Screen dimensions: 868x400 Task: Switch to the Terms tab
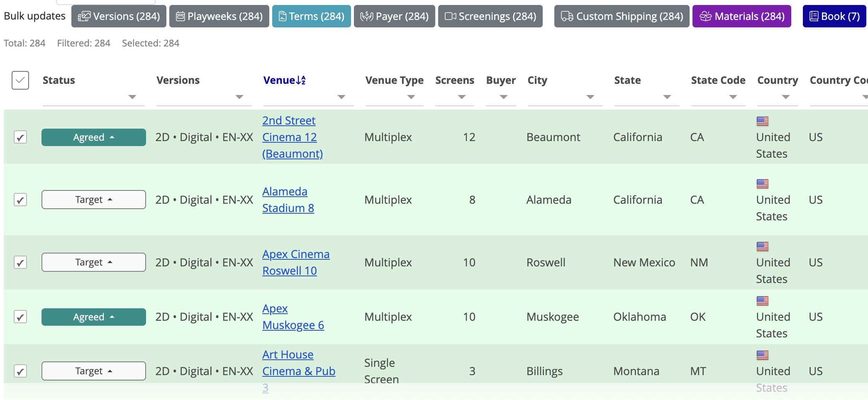(312, 16)
